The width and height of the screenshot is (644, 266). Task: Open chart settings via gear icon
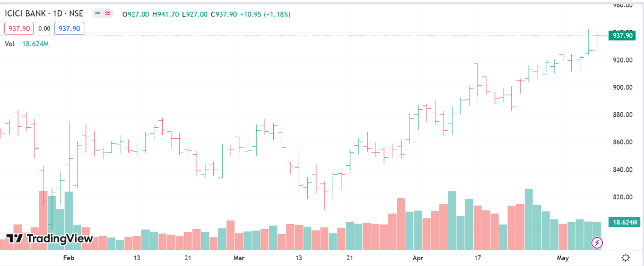click(625, 258)
